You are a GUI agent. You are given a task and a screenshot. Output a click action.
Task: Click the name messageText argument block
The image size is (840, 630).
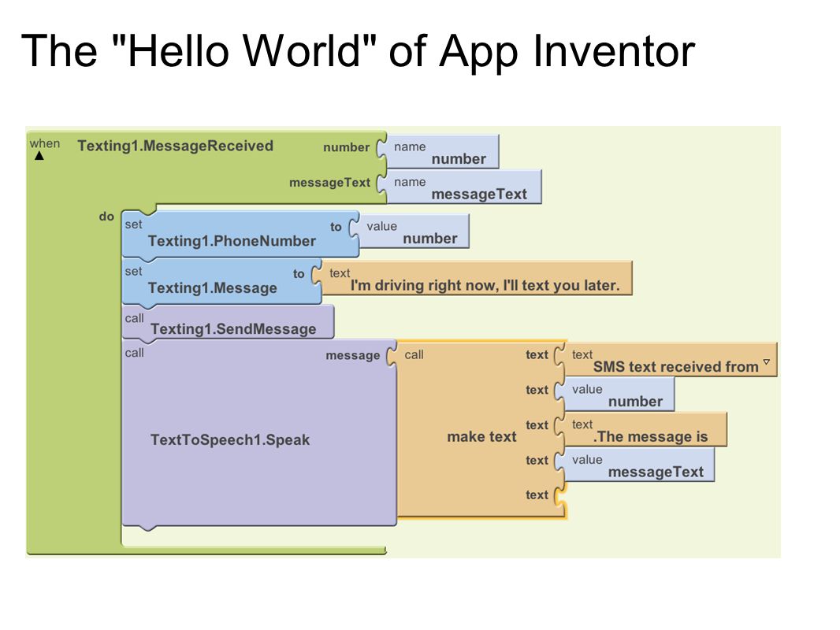[x=464, y=187]
